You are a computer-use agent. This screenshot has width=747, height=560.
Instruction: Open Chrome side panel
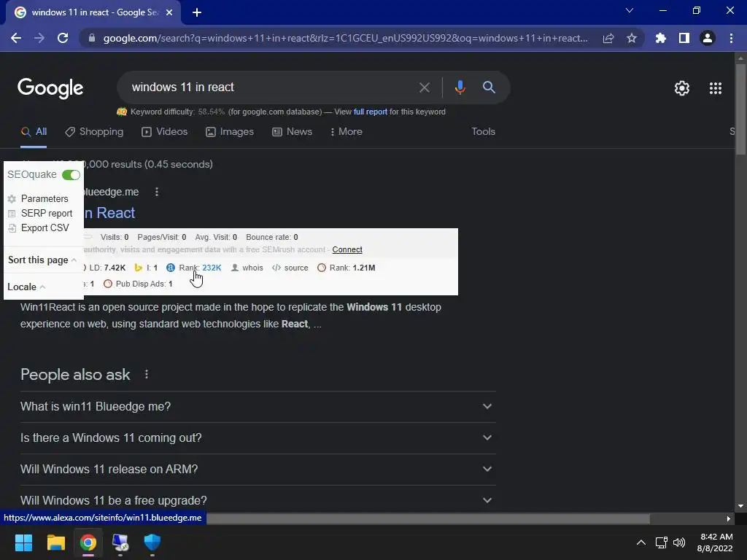[684, 38]
